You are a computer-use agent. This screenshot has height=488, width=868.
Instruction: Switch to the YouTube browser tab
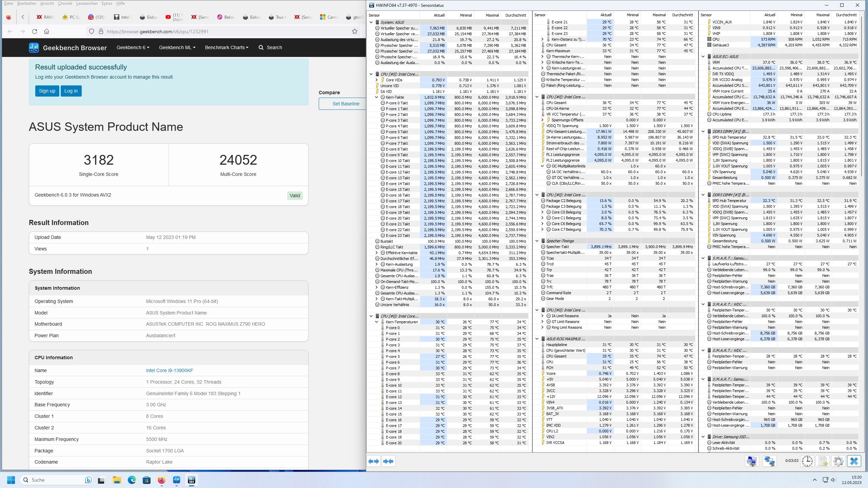click(x=174, y=17)
